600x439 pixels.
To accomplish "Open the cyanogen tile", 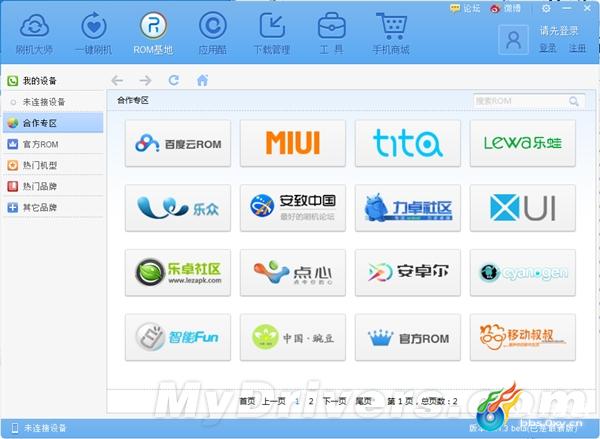I will pyautogui.click(x=523, y=273).
